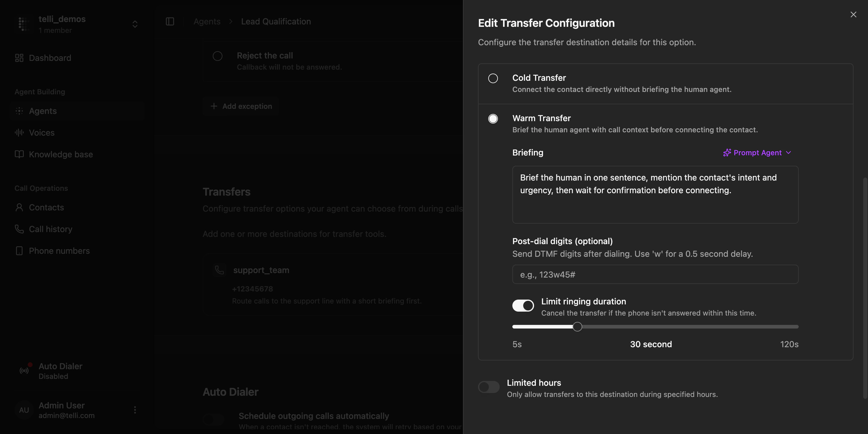Open the Knowledge base

pyautogui.click(x=61, y=154)
